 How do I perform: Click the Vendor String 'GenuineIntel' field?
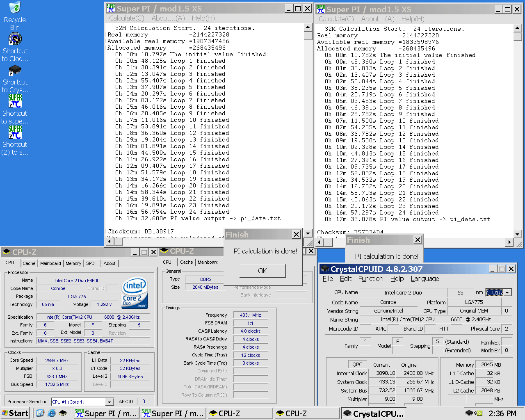point(388,311)
